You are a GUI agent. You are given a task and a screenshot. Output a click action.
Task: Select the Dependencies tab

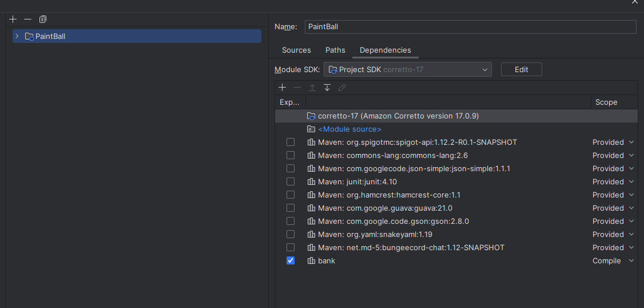coord(385,50)
